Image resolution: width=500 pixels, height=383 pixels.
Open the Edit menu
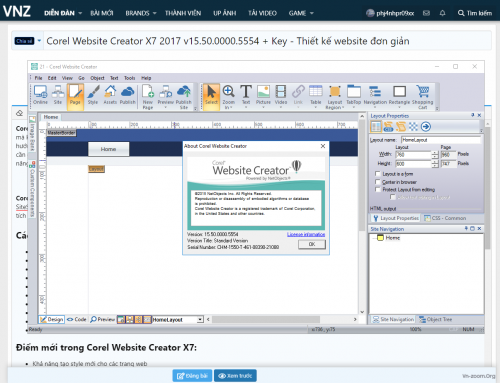coord(52,78)
